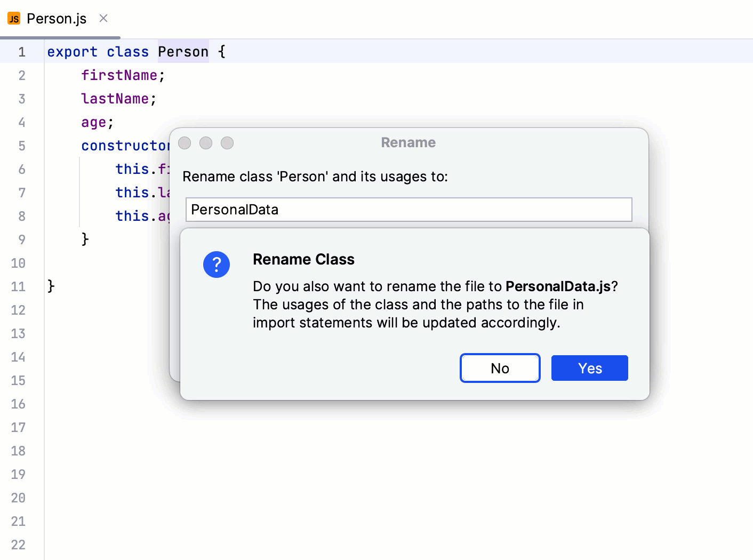753x560 pixels.
Task: Click the firstName field declaration on line 2
Action: pos(119,75)
